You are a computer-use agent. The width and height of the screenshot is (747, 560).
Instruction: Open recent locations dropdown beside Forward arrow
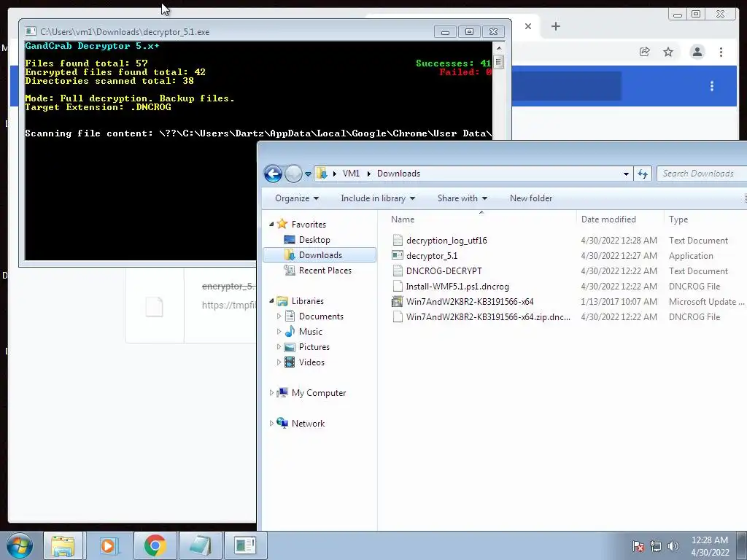tap(309, 174)
